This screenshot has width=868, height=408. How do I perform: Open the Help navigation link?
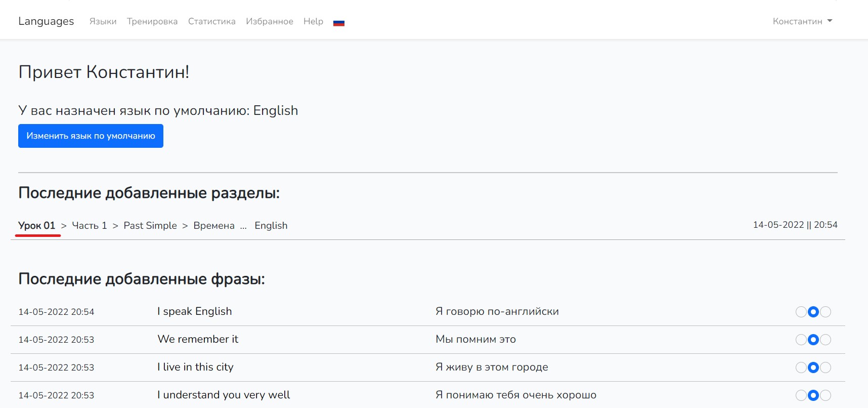[313, 21]
